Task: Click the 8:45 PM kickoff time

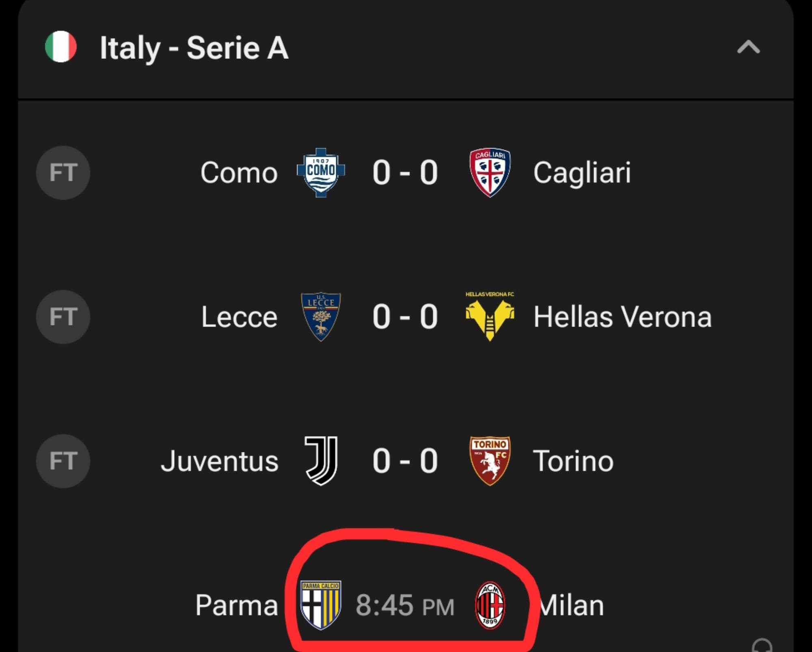Action: pos(405,605)
